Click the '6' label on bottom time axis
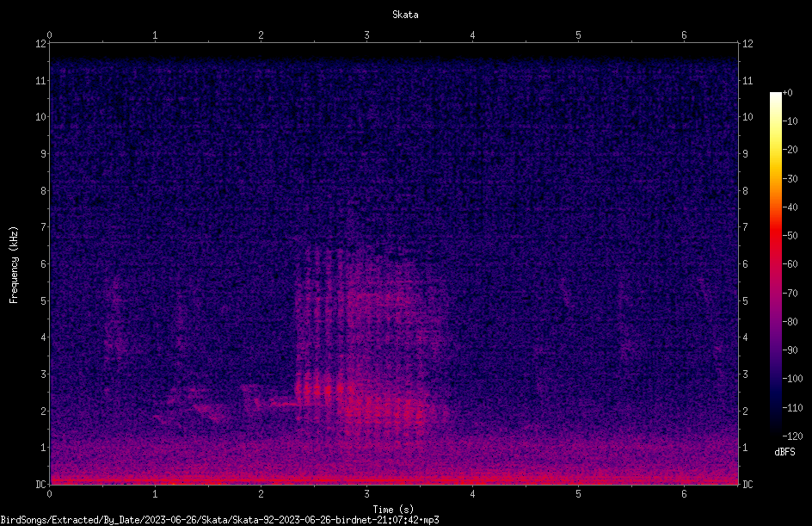 tap(684, 494)
